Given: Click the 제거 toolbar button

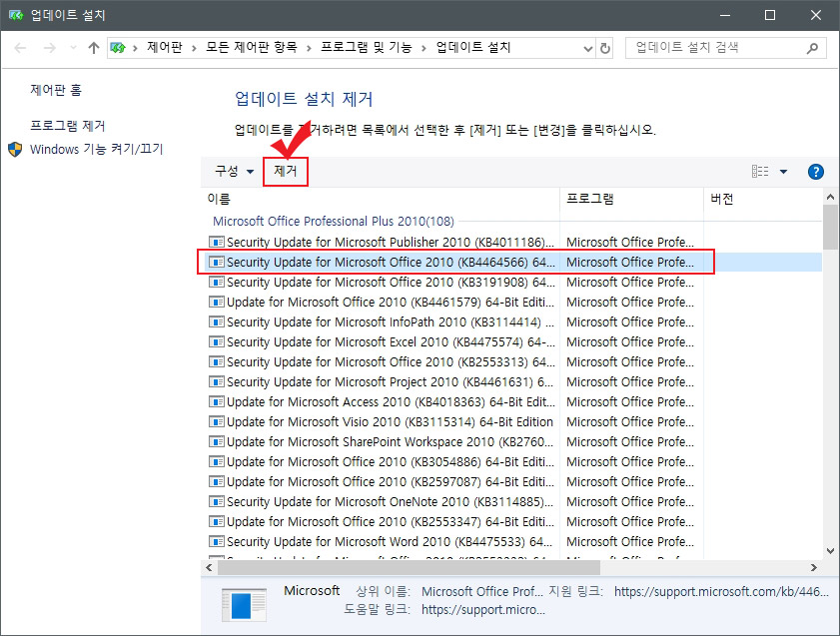Looking at the screenshot, I should coord(285,172).
